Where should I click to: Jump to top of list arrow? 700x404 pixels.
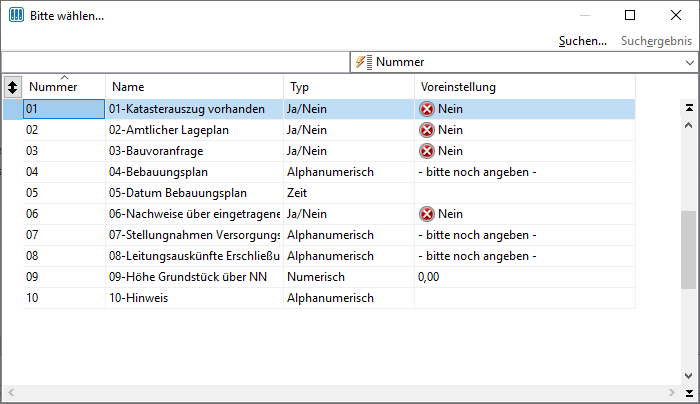point(689,108)
